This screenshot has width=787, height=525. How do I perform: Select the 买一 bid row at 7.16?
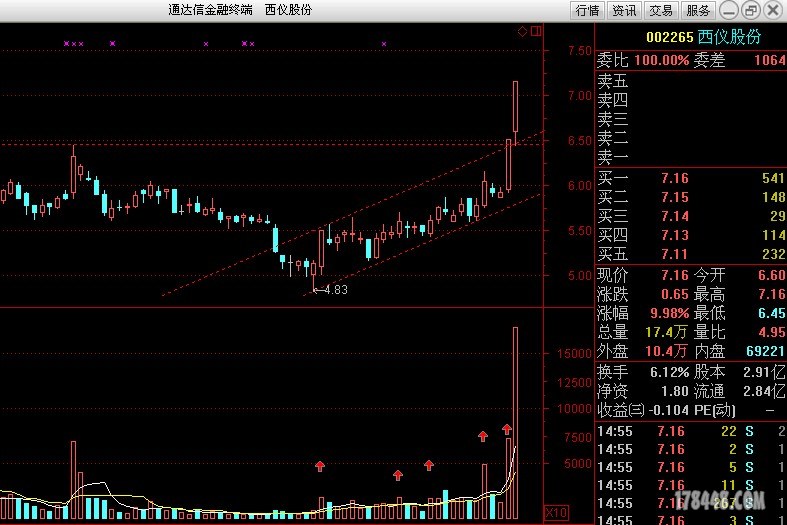tap(690, 178)
